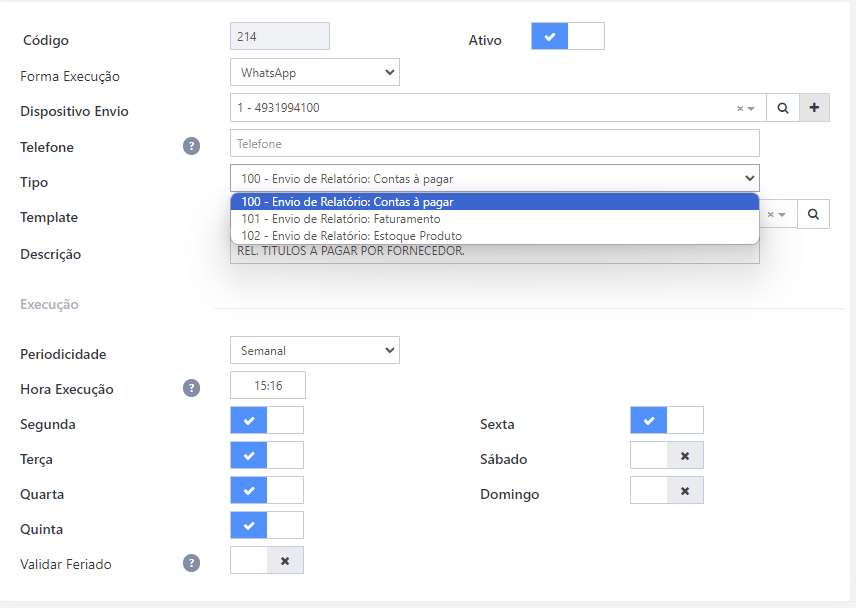This screenshot has height=608, width=856.
Task: Click the help icon next to Hora Execução
Action: click(x=191, y=389)
